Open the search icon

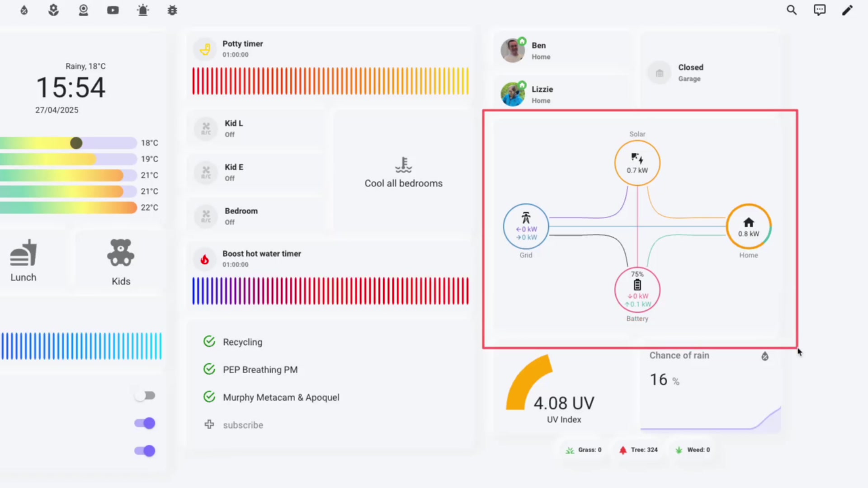(x=792, y=10)
